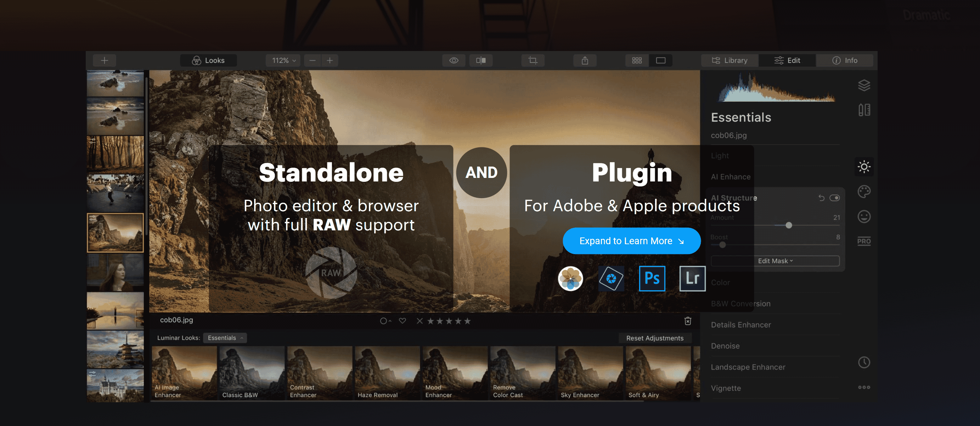Viewport: 980px width, 426px height.
Task: Open the Edit Mask dropdown
Action: click(x=775, y=261)
